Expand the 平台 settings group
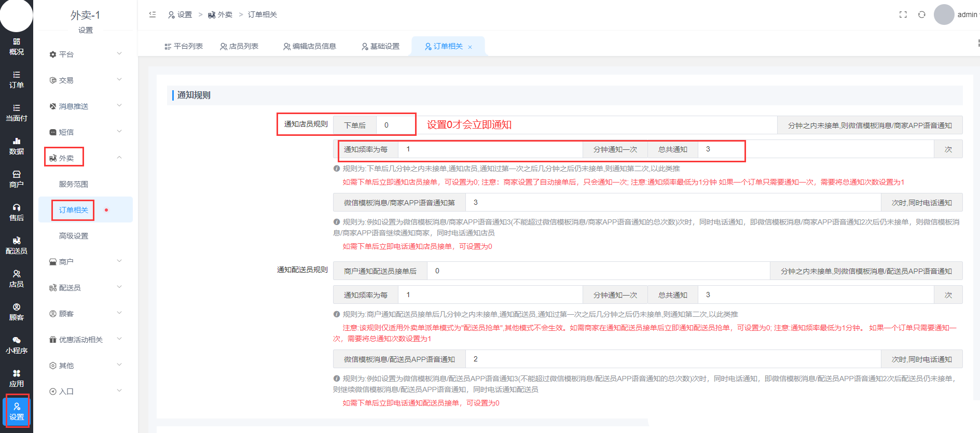This screenshot has width=980, height=433. tap(86, 54)
